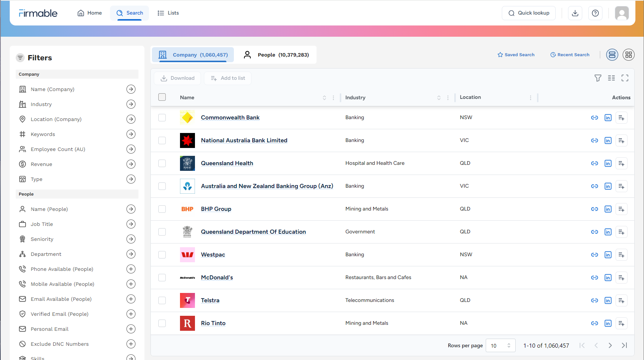
Task: Add Australia and New Zealand Banking Group to list
Action: 622,186
